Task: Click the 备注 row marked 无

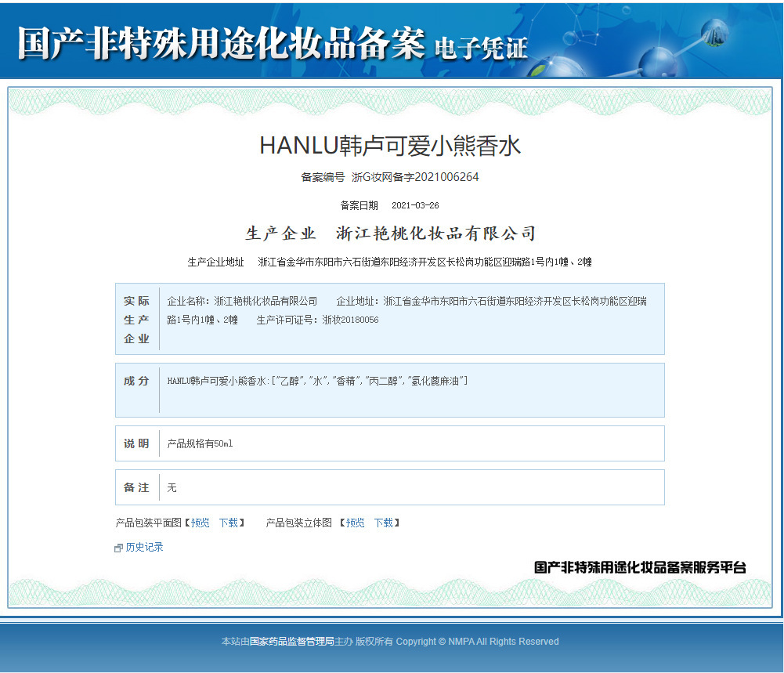Action: pyautogui.click(x=171, y=487)
